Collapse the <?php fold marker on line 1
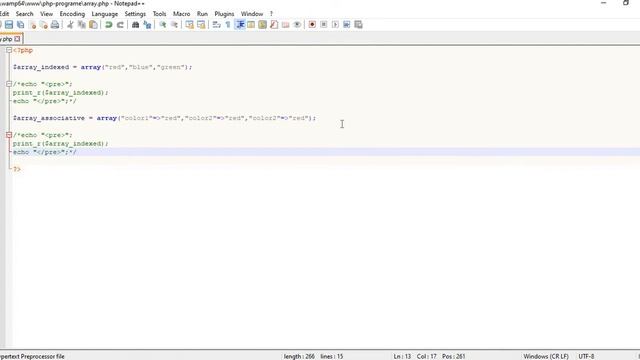The image size is (640, 360). point(9,50)
